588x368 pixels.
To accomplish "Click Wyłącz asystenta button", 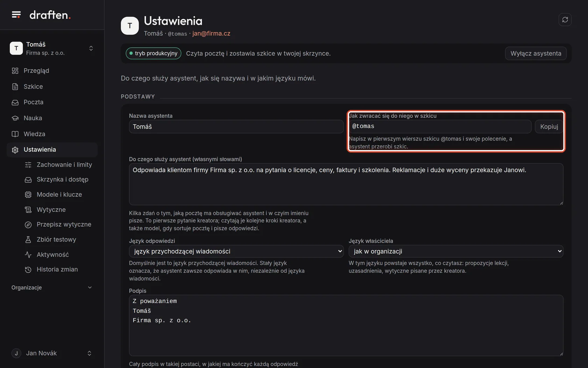I will coord(535,53).
